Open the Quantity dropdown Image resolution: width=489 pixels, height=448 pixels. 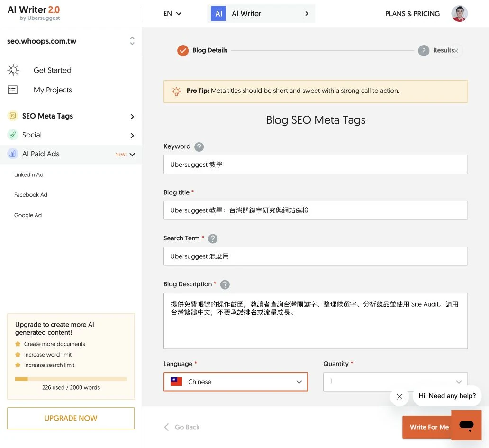[395, 382]
